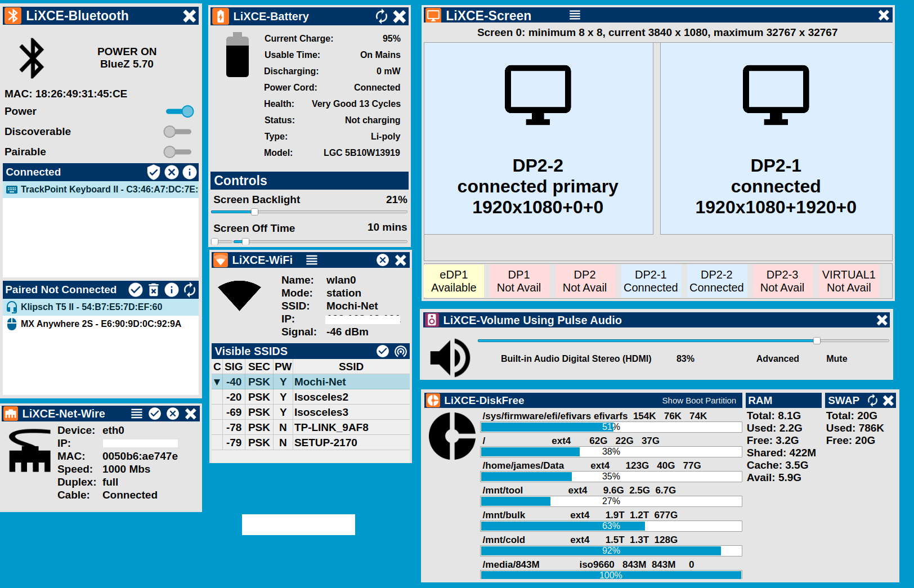Click the disk app icon in LiXCE-DiskFree title
Screen dimensions: 914x588
tap(433, 400)
